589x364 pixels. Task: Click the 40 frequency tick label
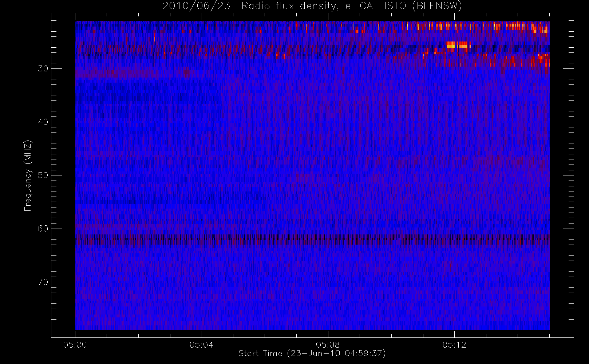[x=43, y=122]
